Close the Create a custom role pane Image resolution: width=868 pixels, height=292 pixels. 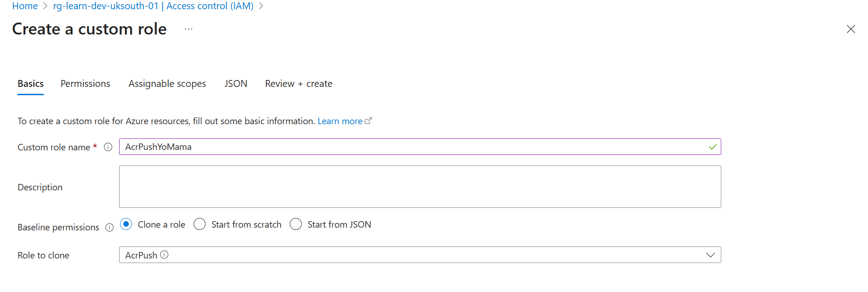click(x=851, y=29)
